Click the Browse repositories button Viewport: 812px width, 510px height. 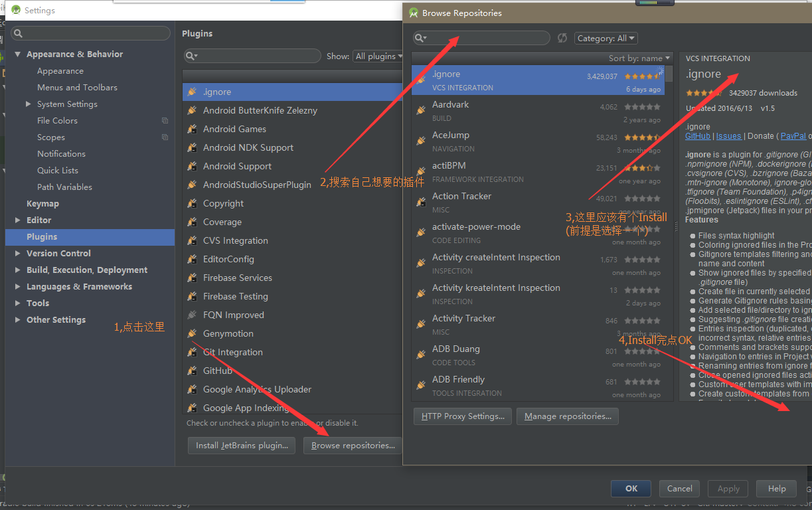(353, 446)
